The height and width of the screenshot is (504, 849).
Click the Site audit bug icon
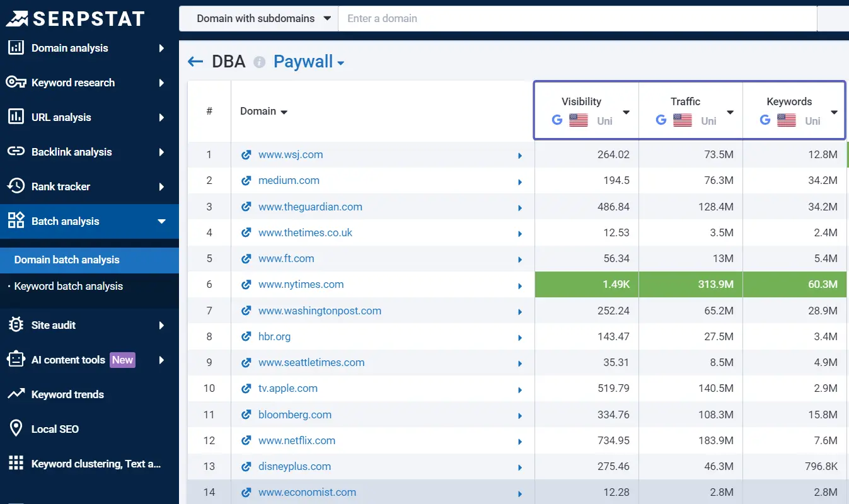[x=16, y=324]
